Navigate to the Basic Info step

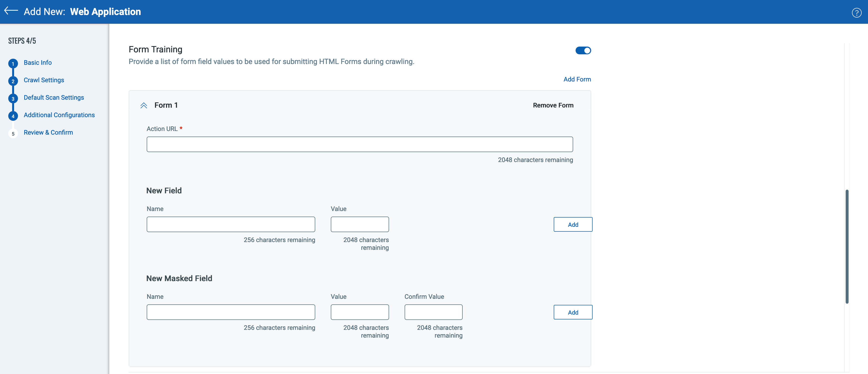pos(37,63)
